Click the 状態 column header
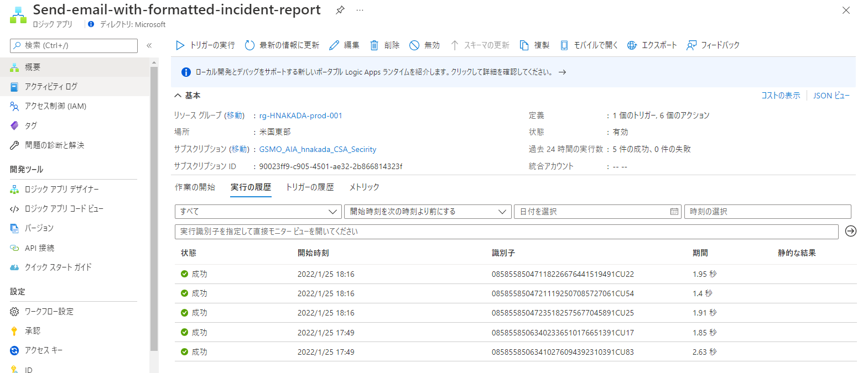Image resolution: width=868 pixels, height=373 pixels. 189,253
